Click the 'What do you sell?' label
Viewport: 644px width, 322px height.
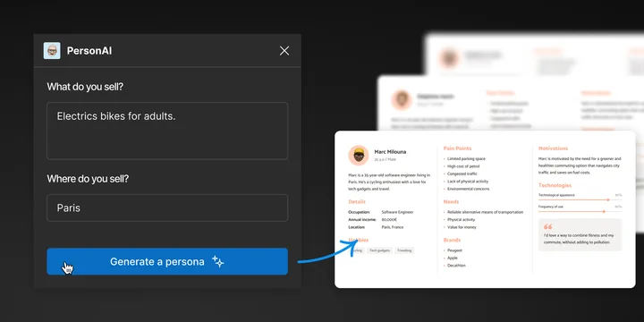click(85, 87)
